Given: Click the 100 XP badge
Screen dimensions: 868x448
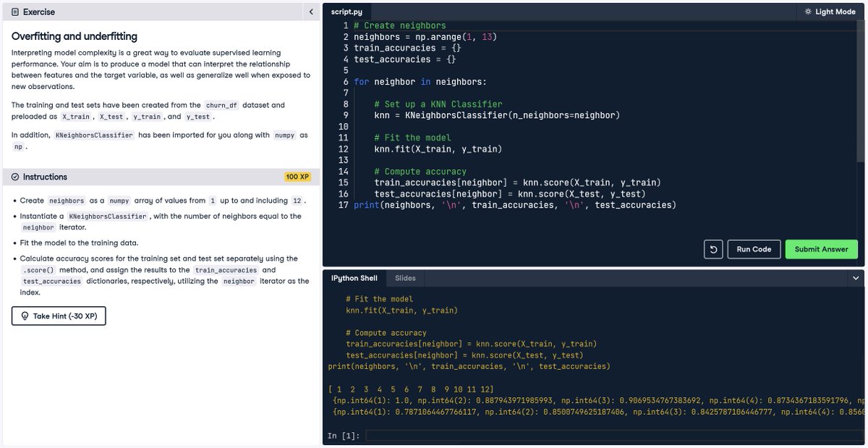Looking at the screenshot, I should pos(298,177).
